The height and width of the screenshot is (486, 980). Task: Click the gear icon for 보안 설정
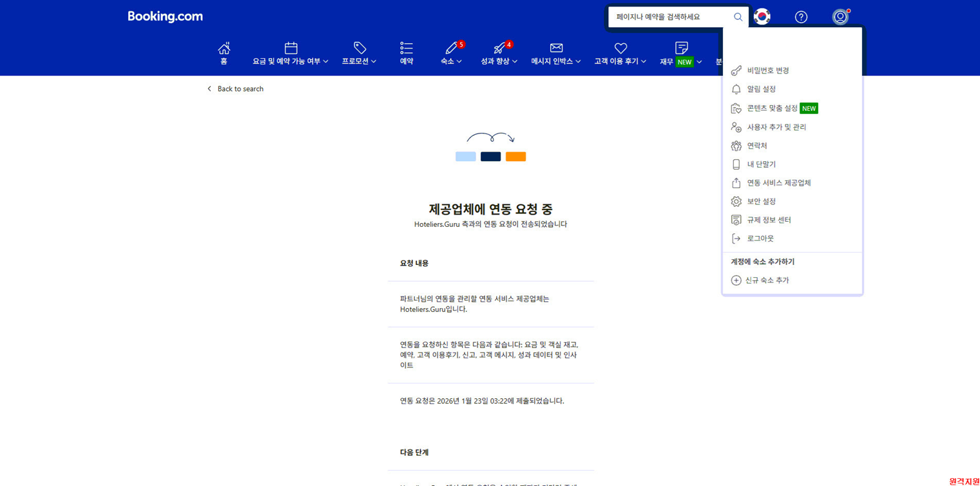[736, 202]
